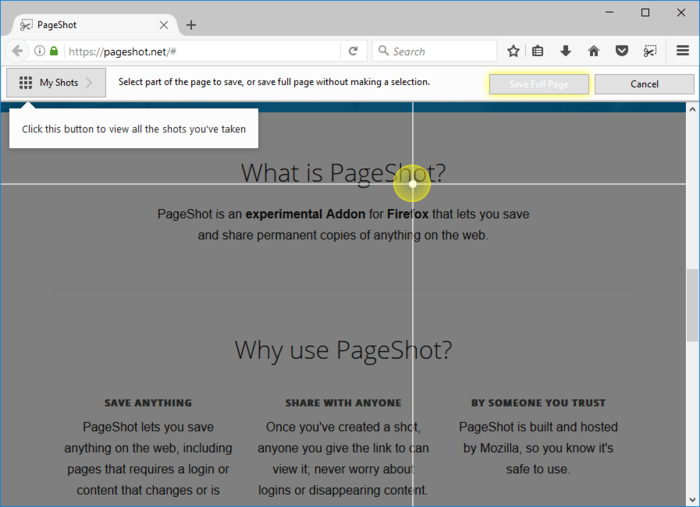700x507 pixels.
Task: Click the PageShot scissors toolbar icon
Action: pos(650,51)
